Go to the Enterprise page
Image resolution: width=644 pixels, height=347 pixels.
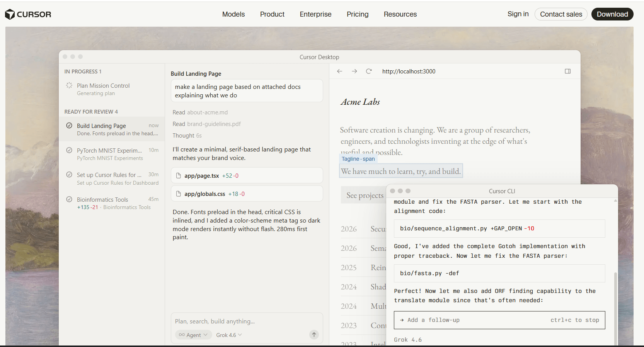315,14
